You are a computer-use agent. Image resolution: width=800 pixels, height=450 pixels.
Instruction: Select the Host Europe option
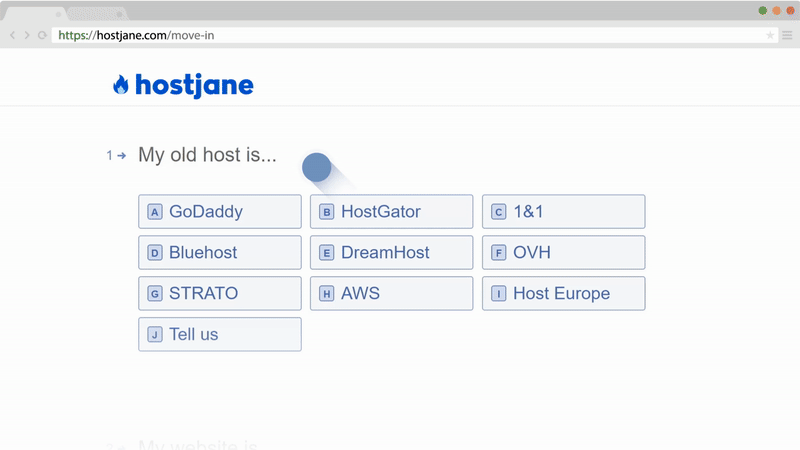point(563,294)
